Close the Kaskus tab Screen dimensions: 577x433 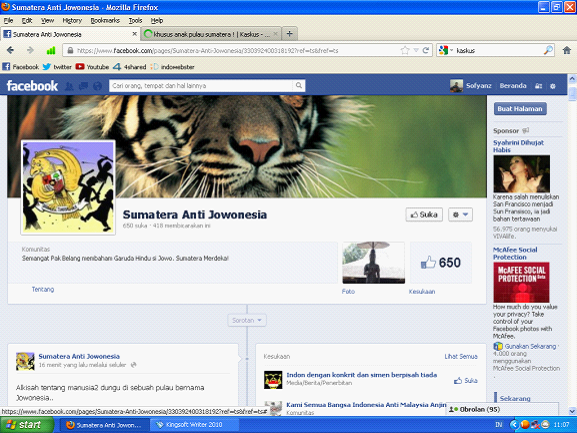point(275,34)
